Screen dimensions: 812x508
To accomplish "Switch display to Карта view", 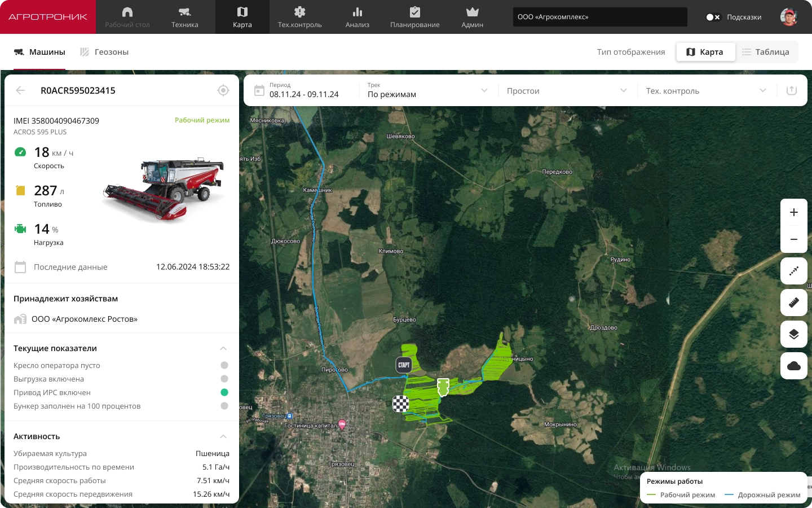I will point(705,52).
